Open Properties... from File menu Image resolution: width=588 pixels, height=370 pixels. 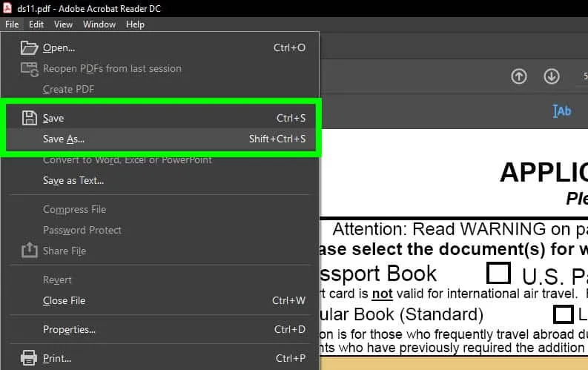click(x=160, y=329)
